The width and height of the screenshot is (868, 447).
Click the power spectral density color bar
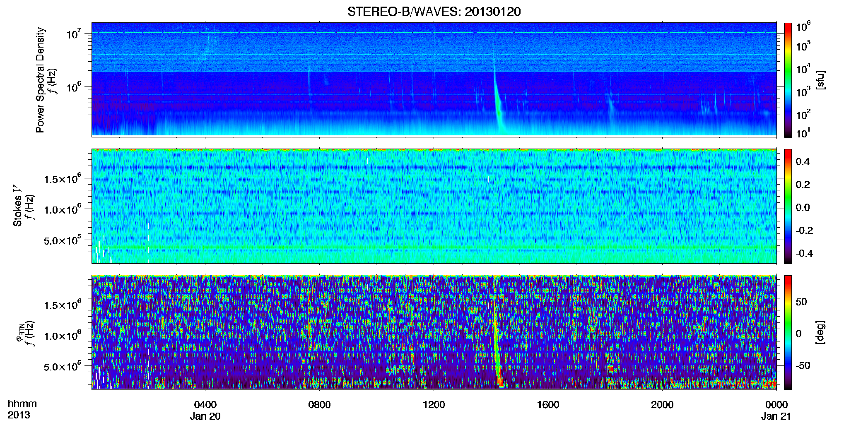pyautogui.click(x=788, y=80)
